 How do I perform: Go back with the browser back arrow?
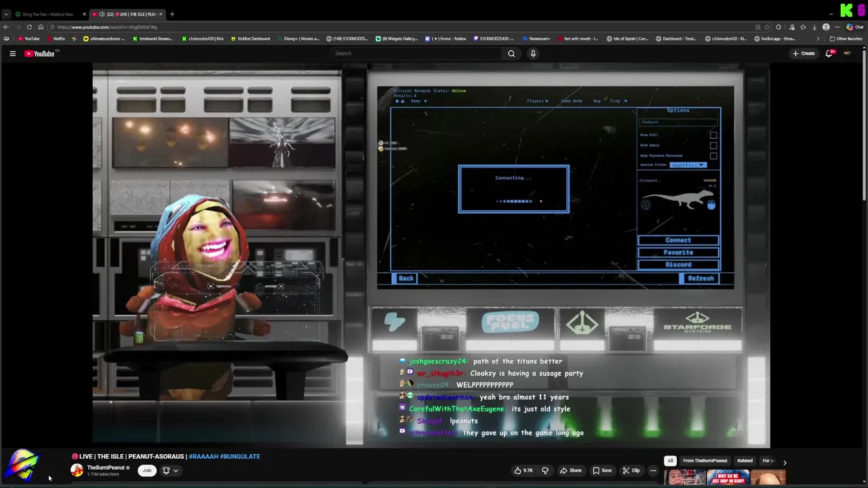tap(6, 27)
